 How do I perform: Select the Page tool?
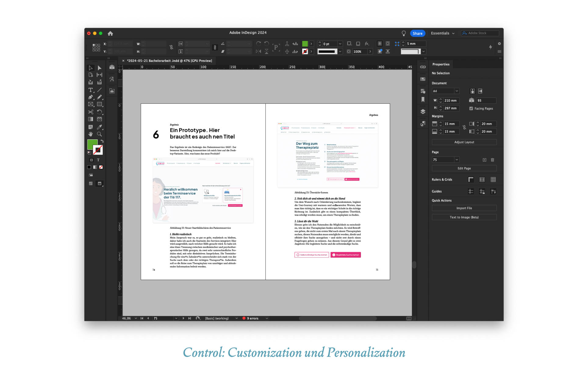click(91, 75)
